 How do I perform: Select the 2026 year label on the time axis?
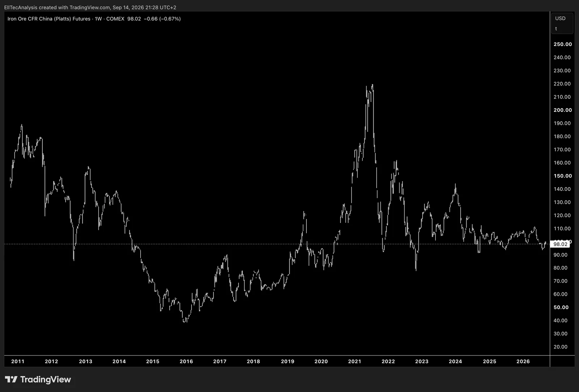coord(523,361)
